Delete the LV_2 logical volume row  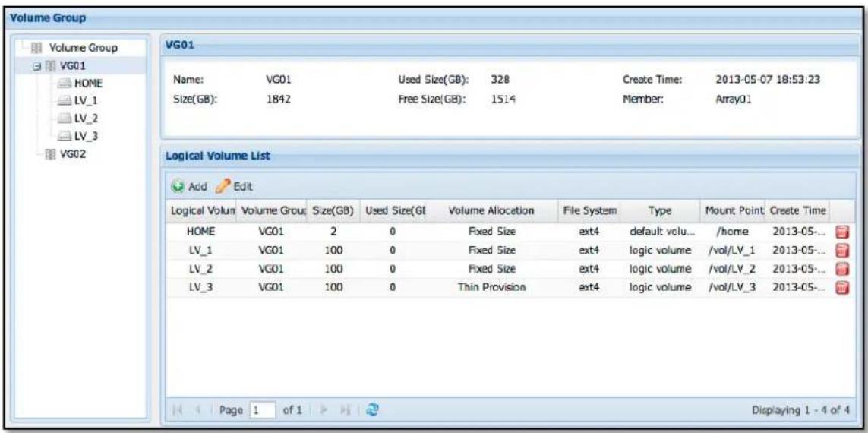pyautogui.click(x=842, y=269)
